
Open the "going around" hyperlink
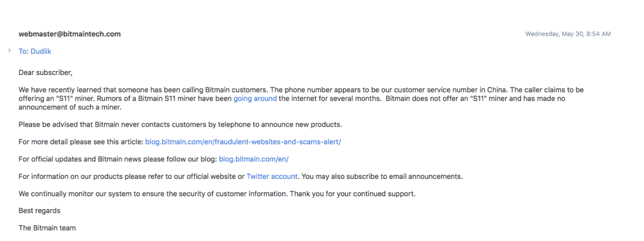[x=255, y=98]
